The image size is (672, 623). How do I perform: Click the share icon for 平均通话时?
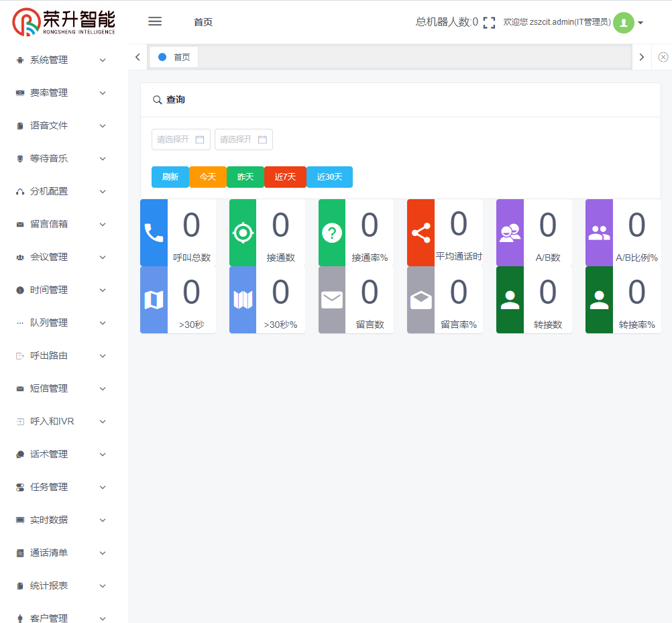point(421,233)
